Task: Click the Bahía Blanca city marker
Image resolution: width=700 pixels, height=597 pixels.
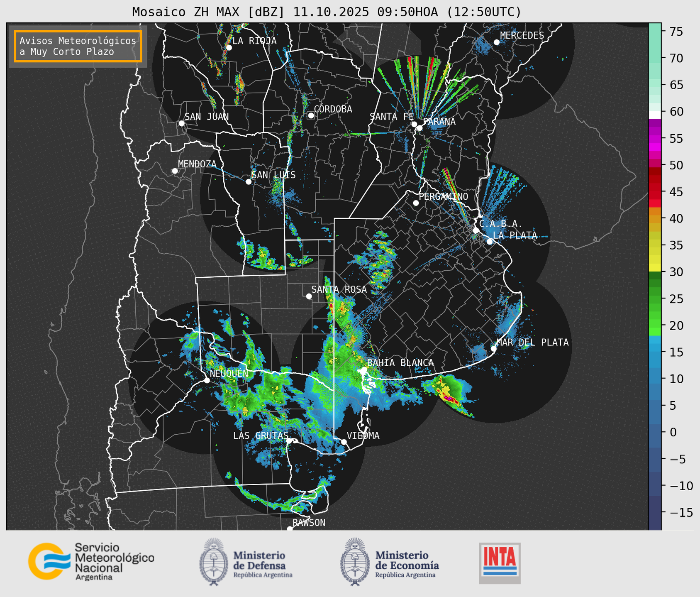Action: pyautogui.click(x=364, y=369)
